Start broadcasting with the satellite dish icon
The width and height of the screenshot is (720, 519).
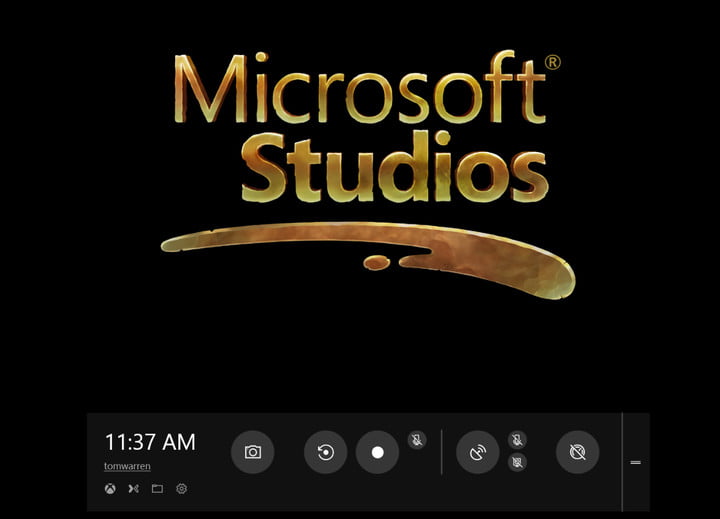(x=477, y=452)
